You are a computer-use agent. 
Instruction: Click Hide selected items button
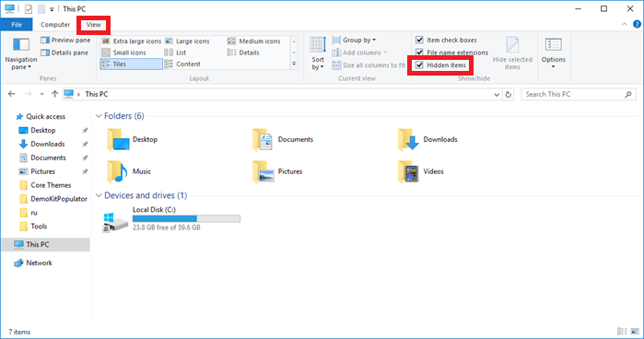click(x=512, y=53)
